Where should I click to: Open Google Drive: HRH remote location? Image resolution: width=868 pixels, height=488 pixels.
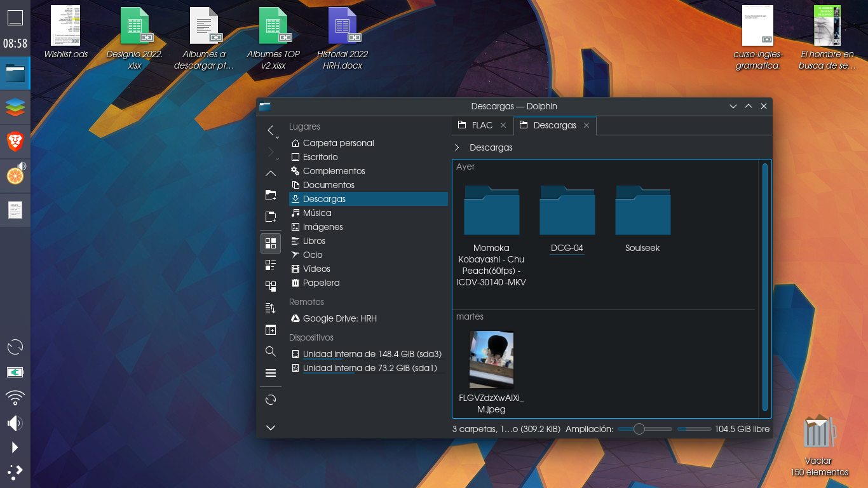[x=339, y=318]
